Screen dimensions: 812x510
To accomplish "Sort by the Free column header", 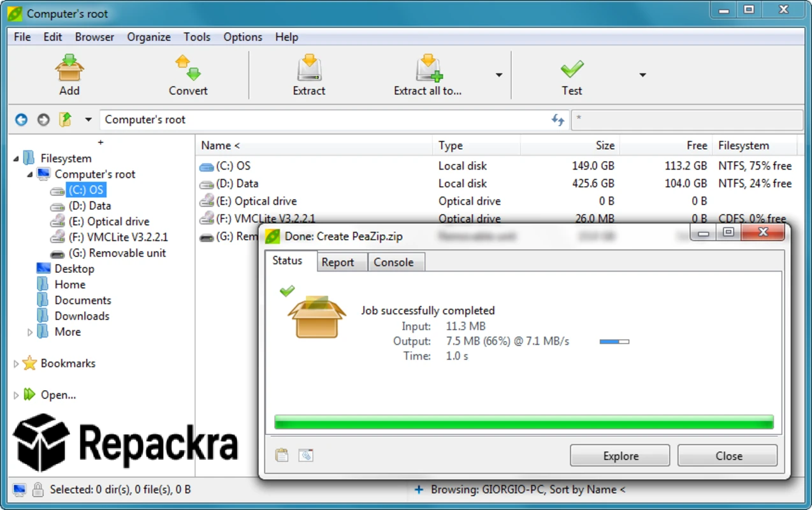I will [666, 145].
